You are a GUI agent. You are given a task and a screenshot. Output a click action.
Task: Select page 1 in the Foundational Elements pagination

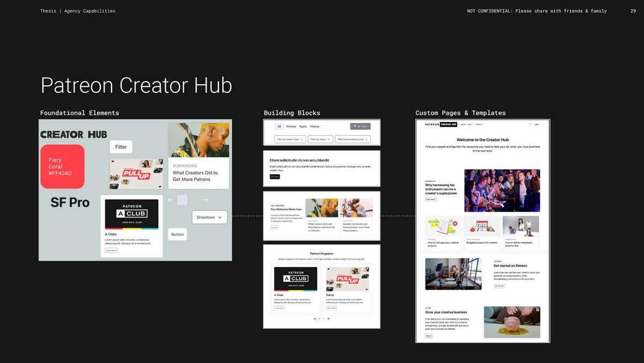tap(182, 200)
